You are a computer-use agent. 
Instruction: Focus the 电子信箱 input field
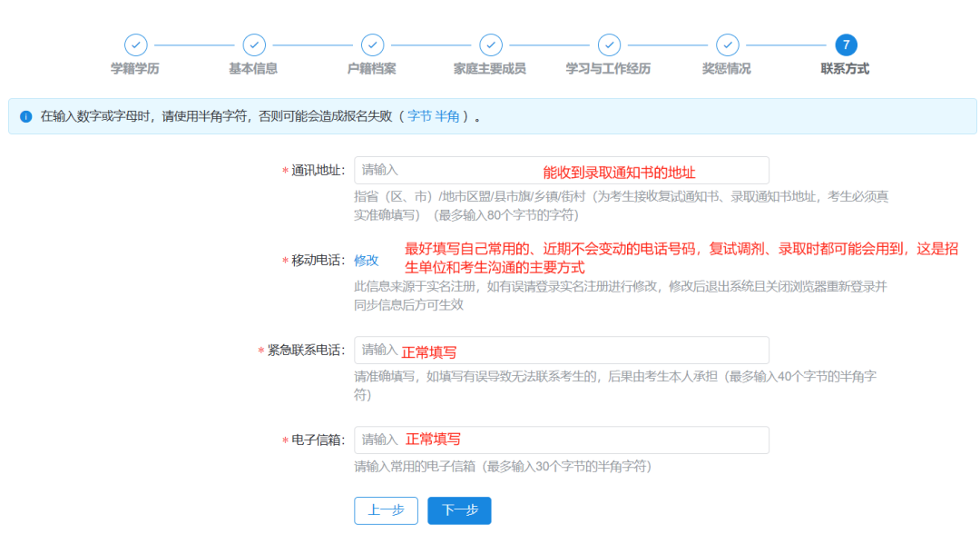click(x=562, y=440)
